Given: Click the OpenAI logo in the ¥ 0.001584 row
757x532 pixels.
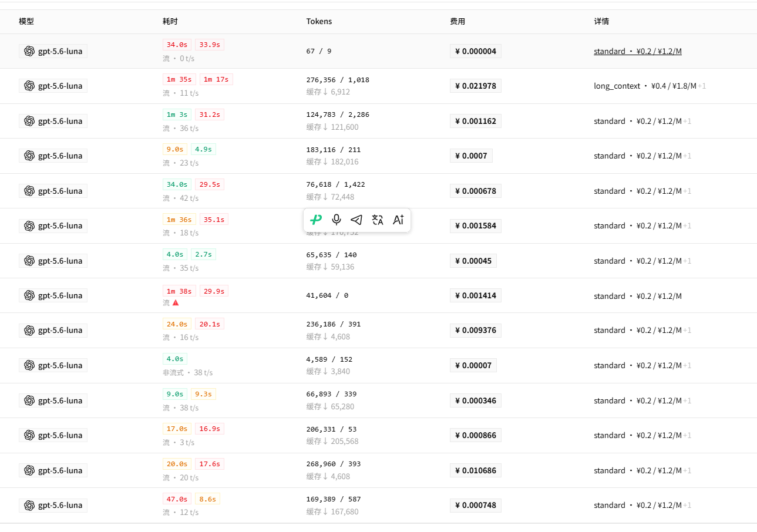Looking at the screenshot, I should click(29, 225).
